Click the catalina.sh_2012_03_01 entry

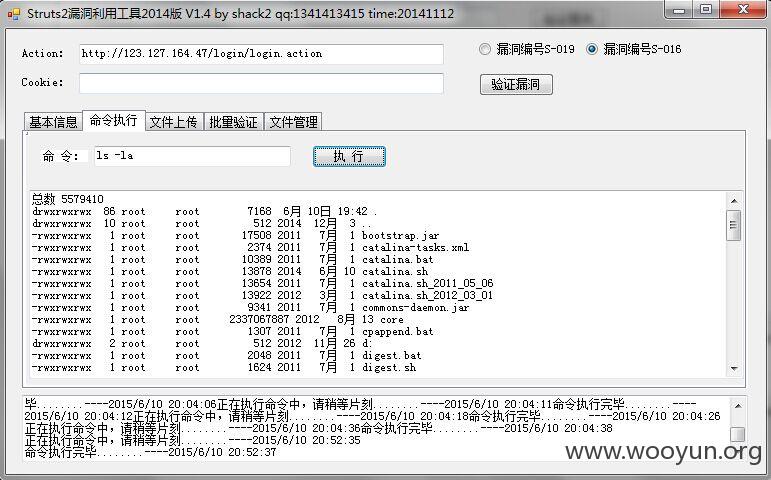click(x=427, y=296)
